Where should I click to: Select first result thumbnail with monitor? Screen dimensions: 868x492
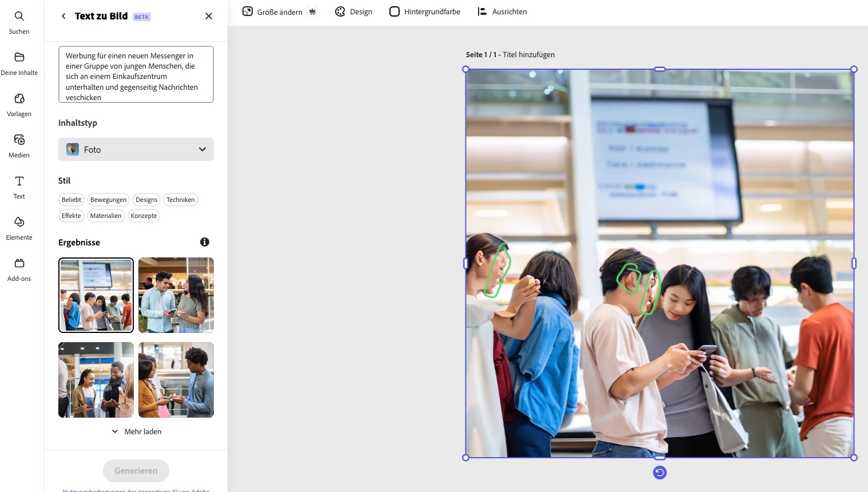coord(96,295)
